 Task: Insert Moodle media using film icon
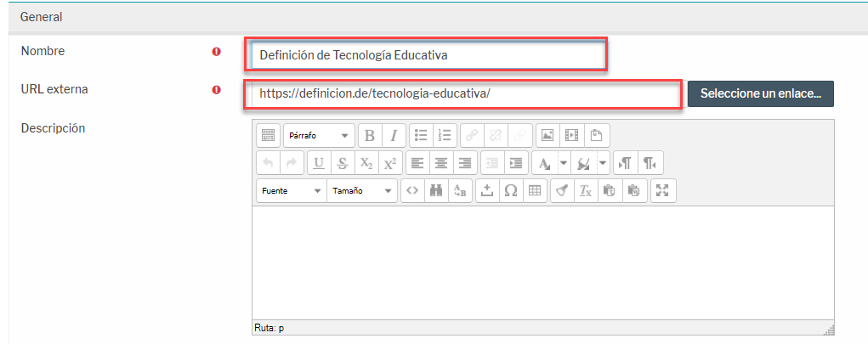point(571,135)
